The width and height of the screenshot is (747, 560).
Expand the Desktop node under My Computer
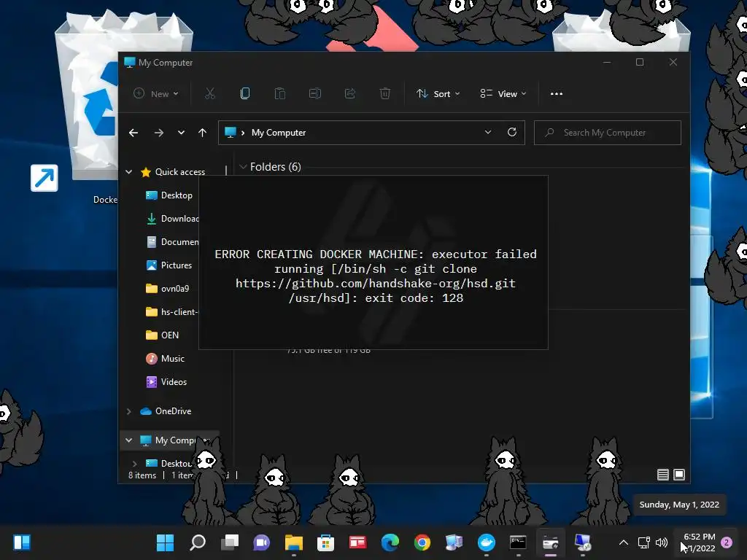tap(135, 463)
